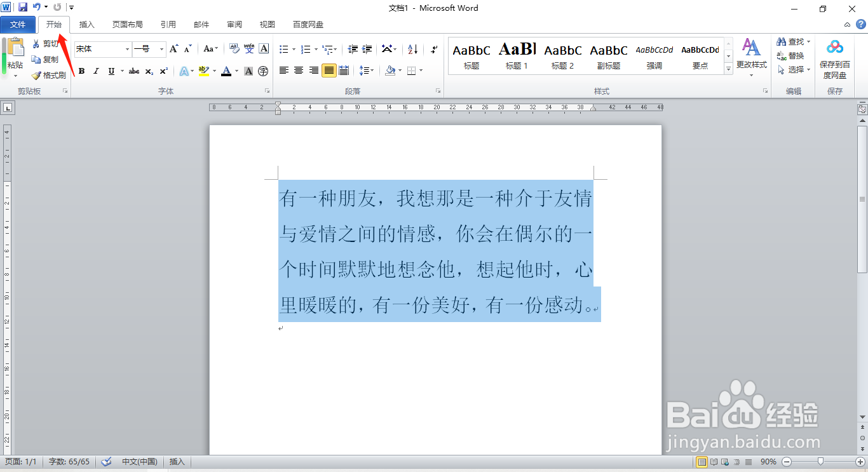Click the numbered list icon
This screenshot has width=868, height=472.
pos(305,49)
